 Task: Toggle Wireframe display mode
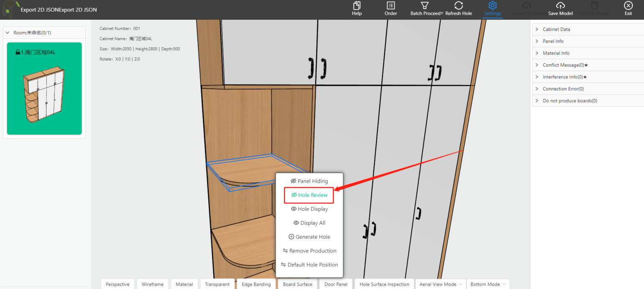point(153,284)
